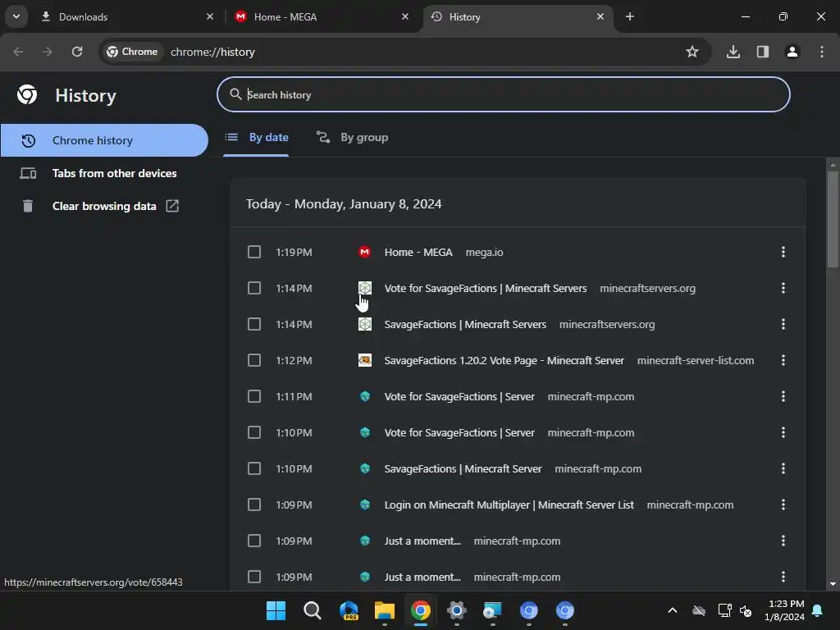Open File Explorer from taskbar

pos(385,610)
